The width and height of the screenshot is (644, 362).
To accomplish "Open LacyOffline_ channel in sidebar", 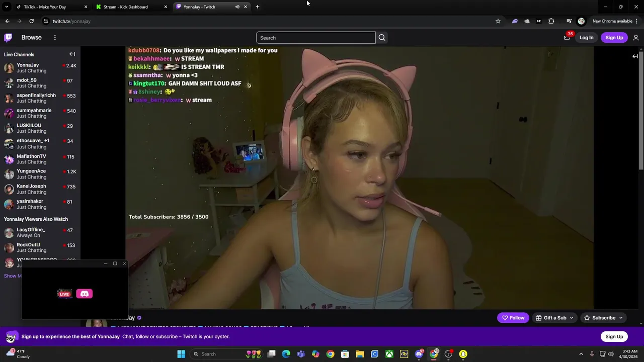I will pyautogui.click(x=40, y=232).
